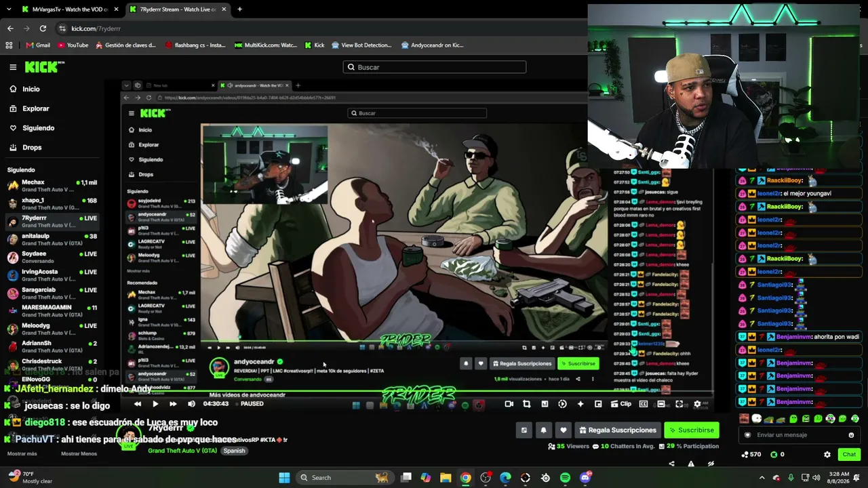Screen dimensions: 868x488
Task: Reload the page with the refresh icon
Action: pos(43,28)
